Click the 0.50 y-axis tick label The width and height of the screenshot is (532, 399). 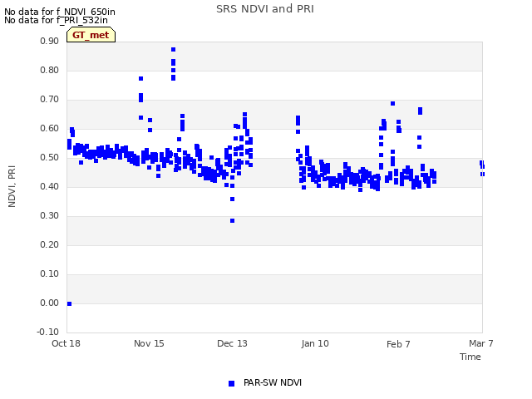tap(49, 157)
